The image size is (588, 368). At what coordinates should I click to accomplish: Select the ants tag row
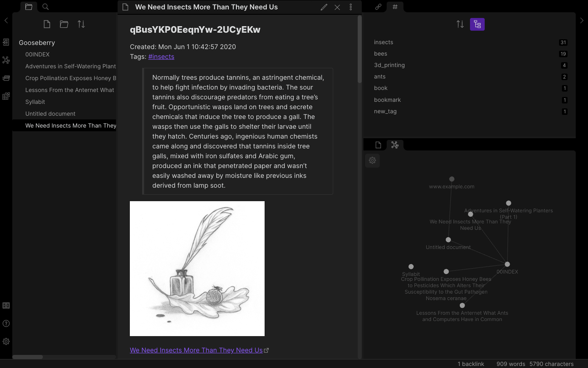pyautogui.click(x=470, y=76)
